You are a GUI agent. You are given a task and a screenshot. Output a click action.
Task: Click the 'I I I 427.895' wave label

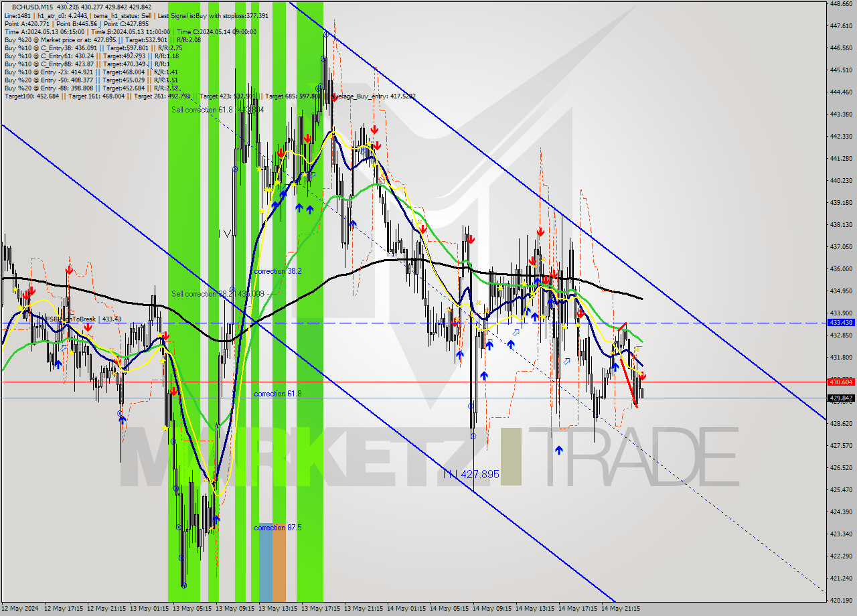pyautogui.click(x=471, y=474)
